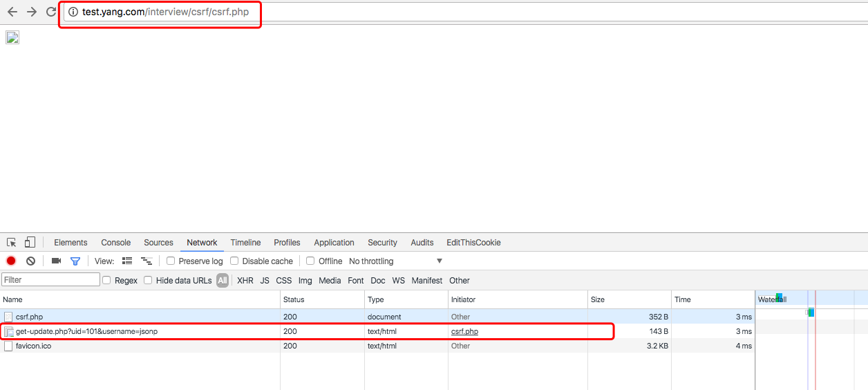Switch to the large request rows view icon
The width and height of the screenshot is (868, 390).
(127, 261)
